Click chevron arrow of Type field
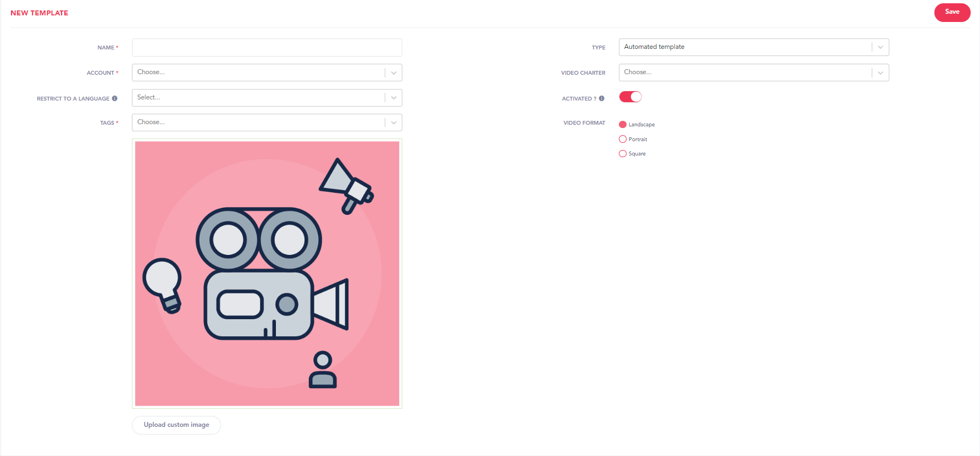 [881, 47]
